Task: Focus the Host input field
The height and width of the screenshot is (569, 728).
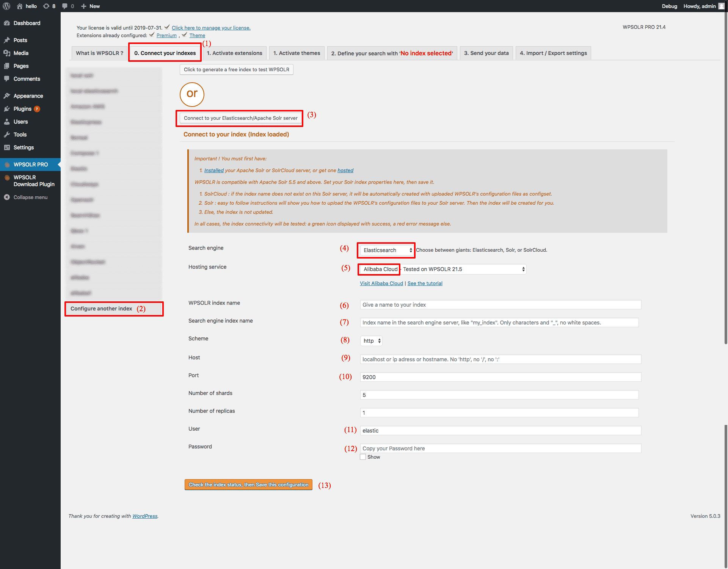Action: point(500,359)
